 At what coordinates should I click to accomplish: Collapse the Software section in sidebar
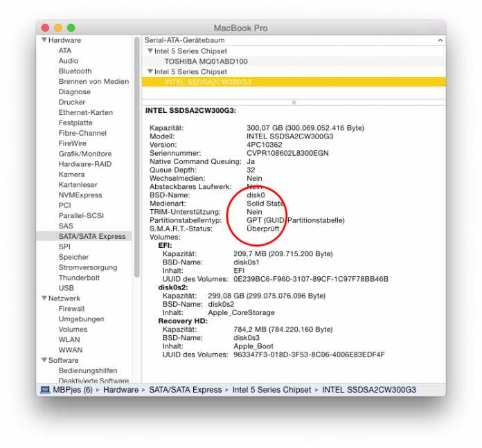click(43, 360)
